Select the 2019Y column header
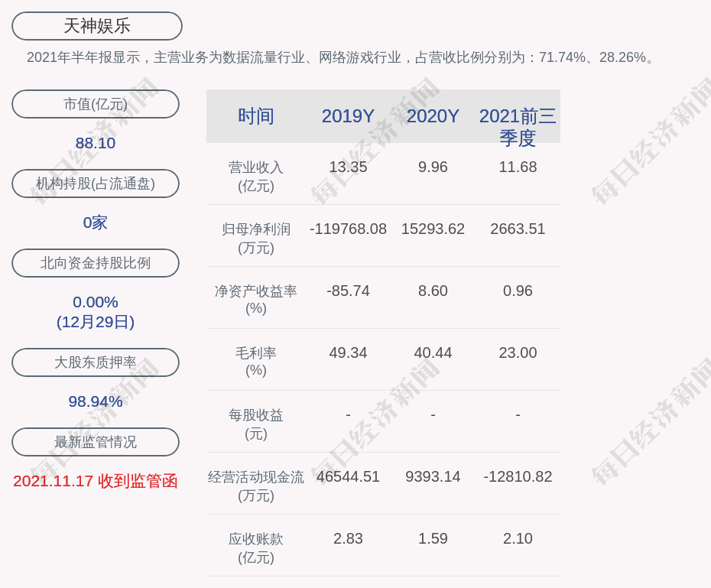The image size is (711, 588). (x=348, y=116)
